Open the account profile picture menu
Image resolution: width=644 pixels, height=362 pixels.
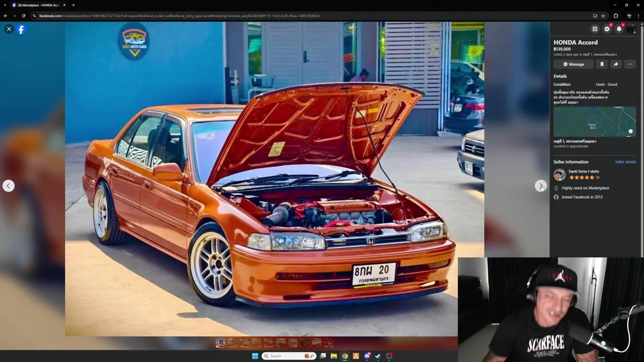pyautogui.click(x=631, y=29)
